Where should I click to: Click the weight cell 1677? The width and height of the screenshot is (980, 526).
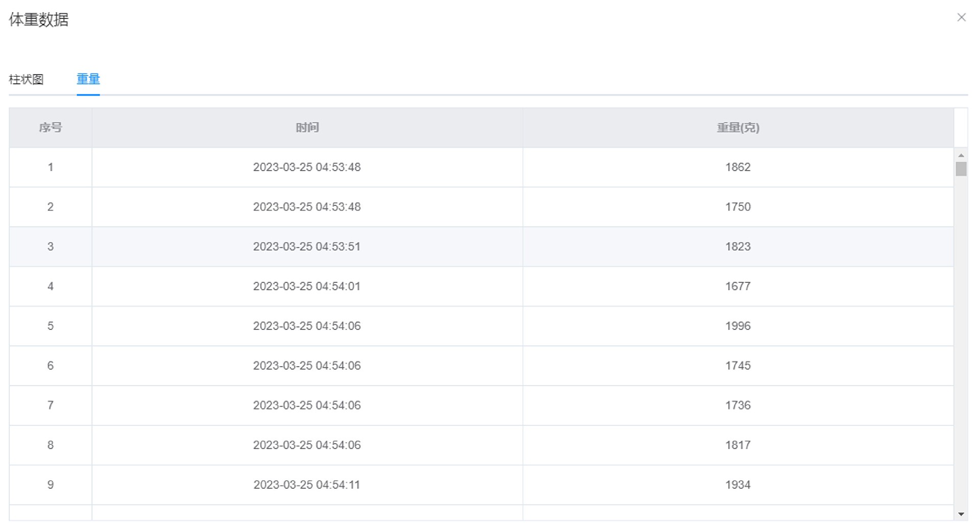coord(738,286)
